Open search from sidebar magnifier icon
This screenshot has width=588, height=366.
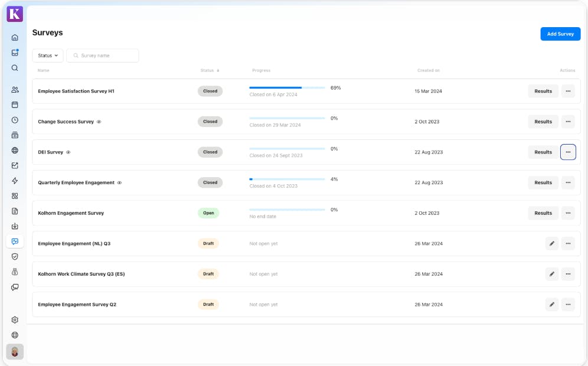pyautogui.click(x=15, y=68)
